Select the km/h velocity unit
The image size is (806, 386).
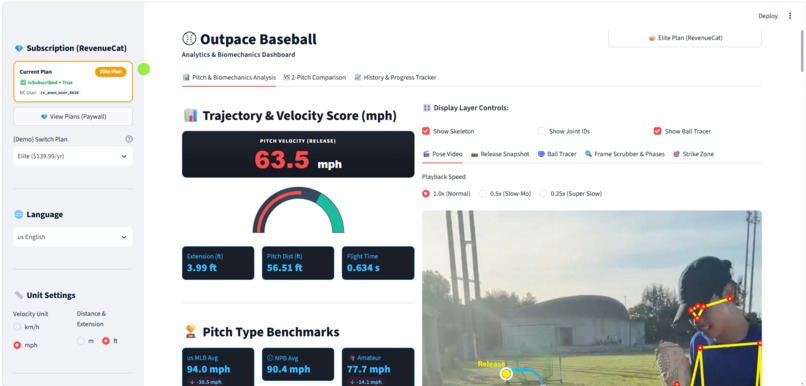[17, 327]
